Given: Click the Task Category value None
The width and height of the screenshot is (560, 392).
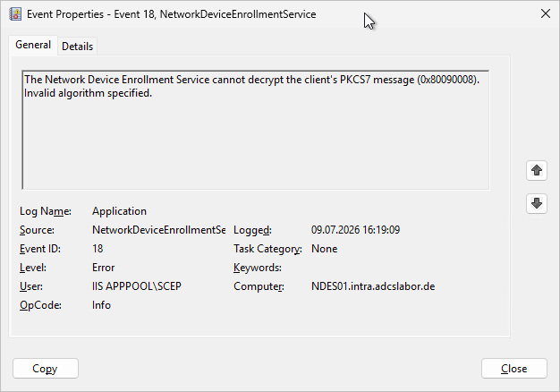Looking at the screenshot, I should click(x=324, y=249).
